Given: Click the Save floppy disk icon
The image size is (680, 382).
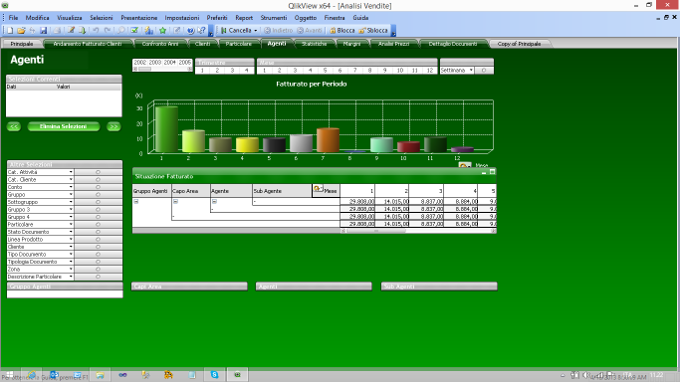Looking at the screenshot, I should click(x=43, y=30).
